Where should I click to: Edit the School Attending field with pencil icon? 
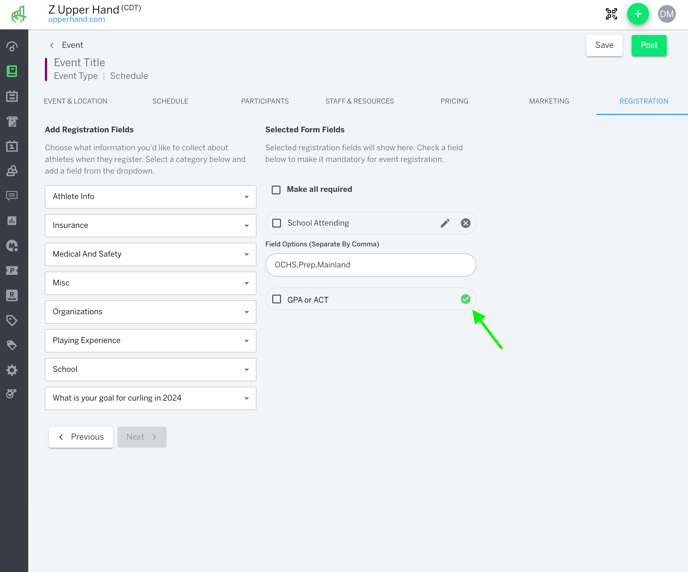445,223
